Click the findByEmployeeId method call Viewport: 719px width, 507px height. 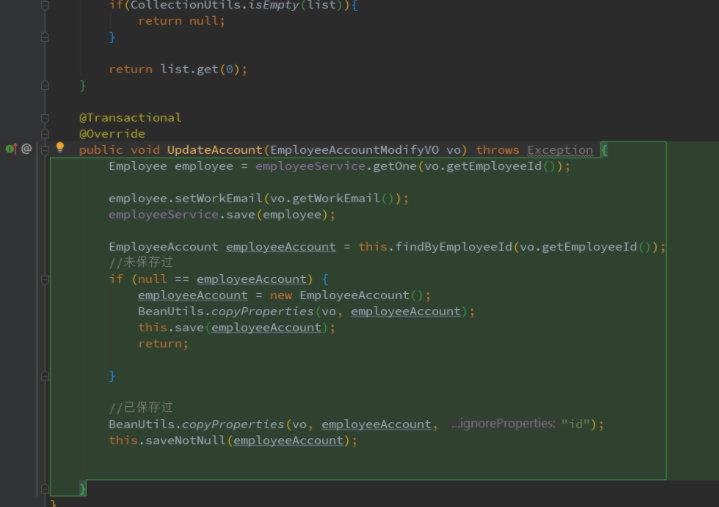point(454,247)
